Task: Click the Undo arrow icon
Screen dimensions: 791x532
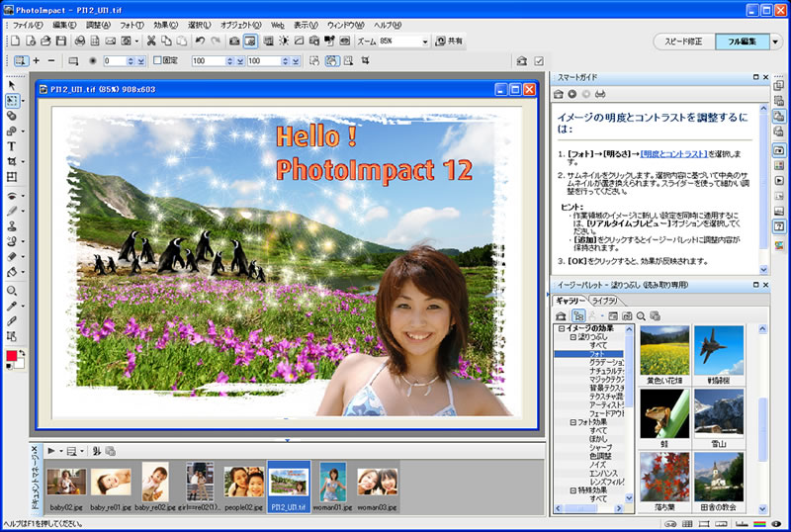Action: [200, 41]
